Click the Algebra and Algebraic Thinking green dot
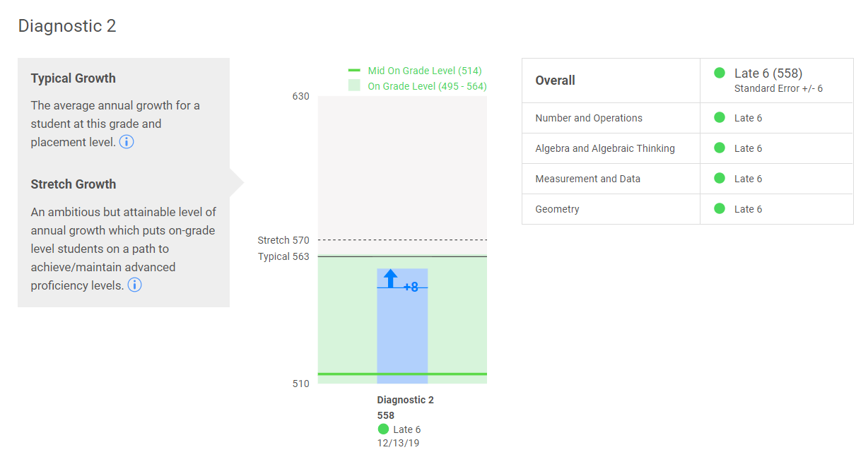The image size is (868, 457). click(x=720, y=148)
